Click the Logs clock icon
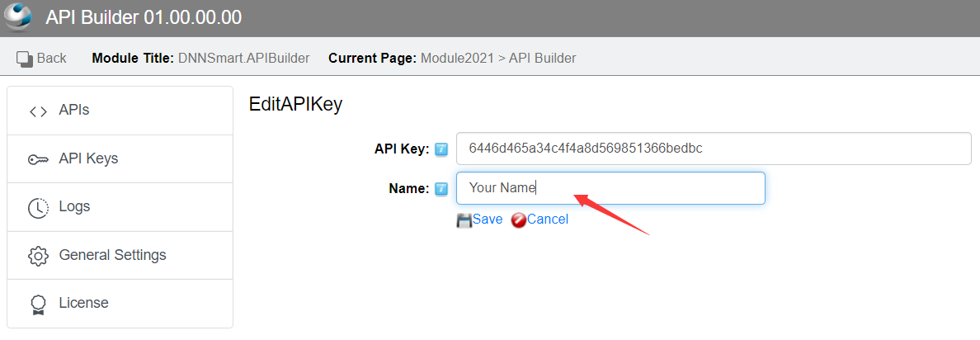This screenshot has width=980, height=340. pos(38,208)
